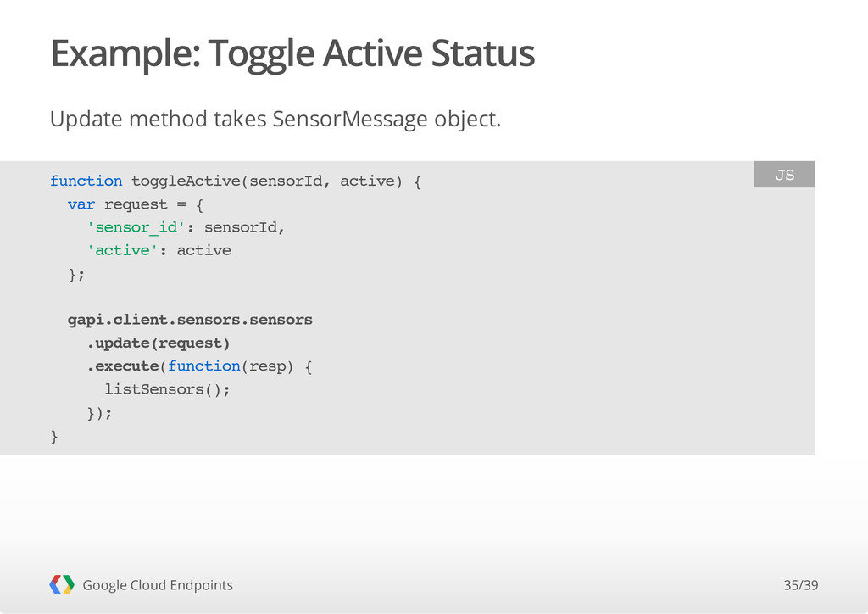Click the slide title Example: Toggle Active Status
The height and width of the screenshot is (614, 868).
click(292, 53)
